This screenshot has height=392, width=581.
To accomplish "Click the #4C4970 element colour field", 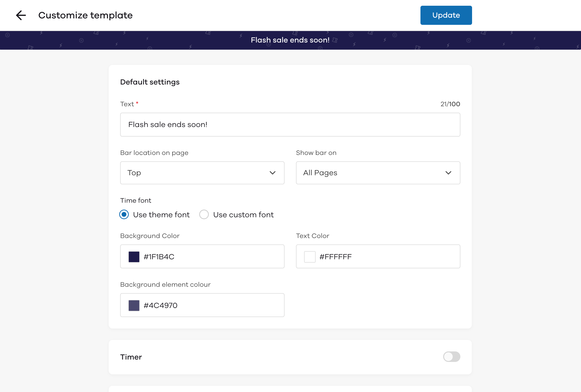I will tap(202, 305).
